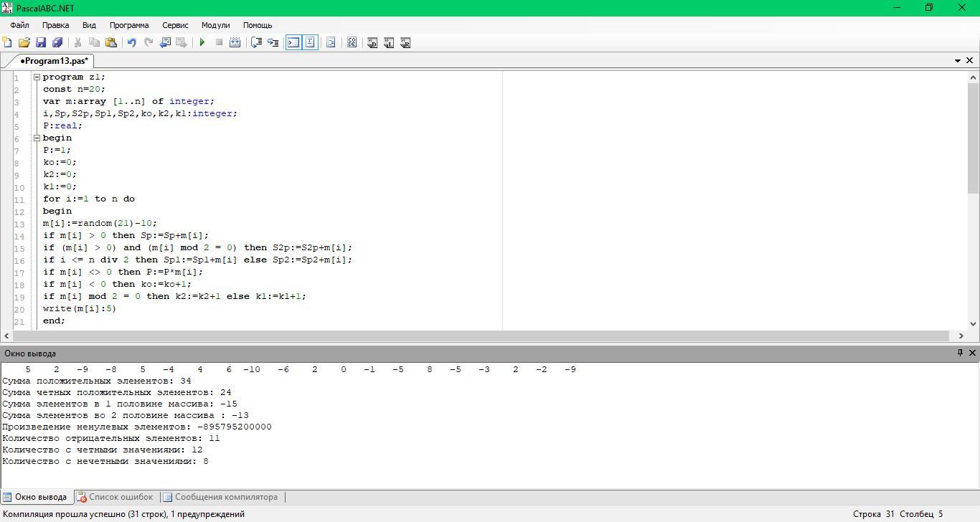980x522 pixels.
Task: Paste from clipboard toolbar icon
Action: (111, 43)
